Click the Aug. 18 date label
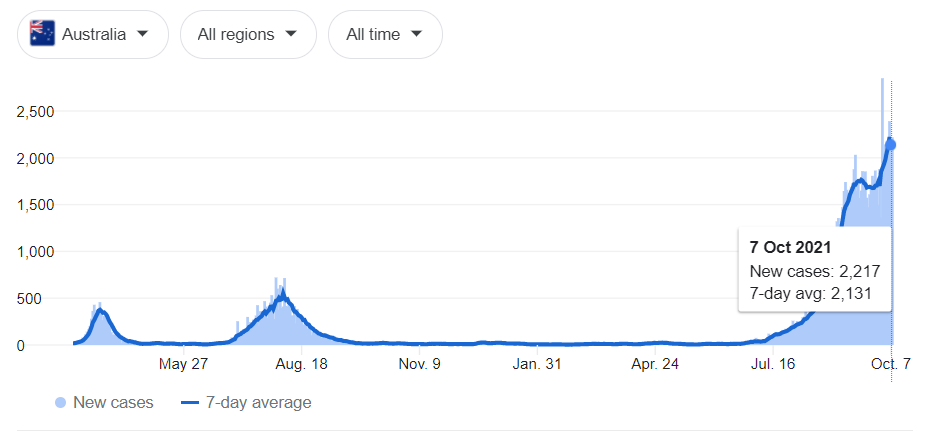Viewport: 939px width, 446px height. pos(302,364)
